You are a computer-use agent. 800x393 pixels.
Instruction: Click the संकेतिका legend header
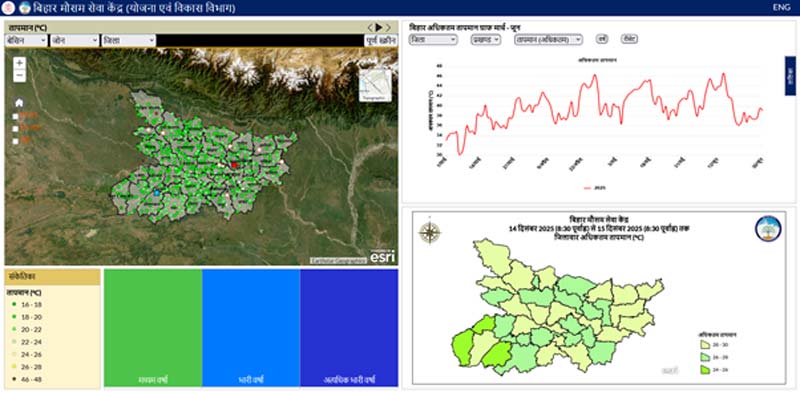52,277
